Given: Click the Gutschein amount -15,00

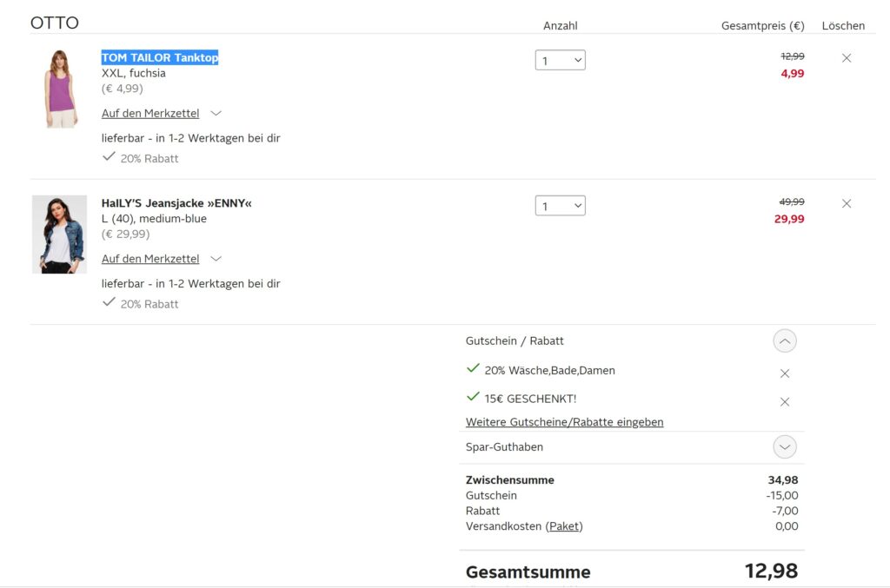Looking at the screenshot, I should (782, 496).
